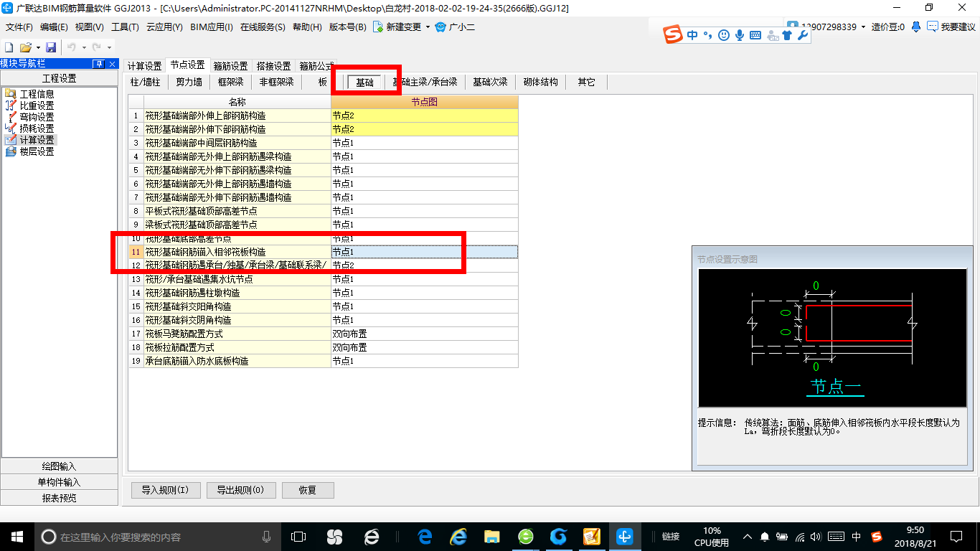Open the 视图(V) menu
The width and height of the screenshot is (980, 551).
(89, 27)
